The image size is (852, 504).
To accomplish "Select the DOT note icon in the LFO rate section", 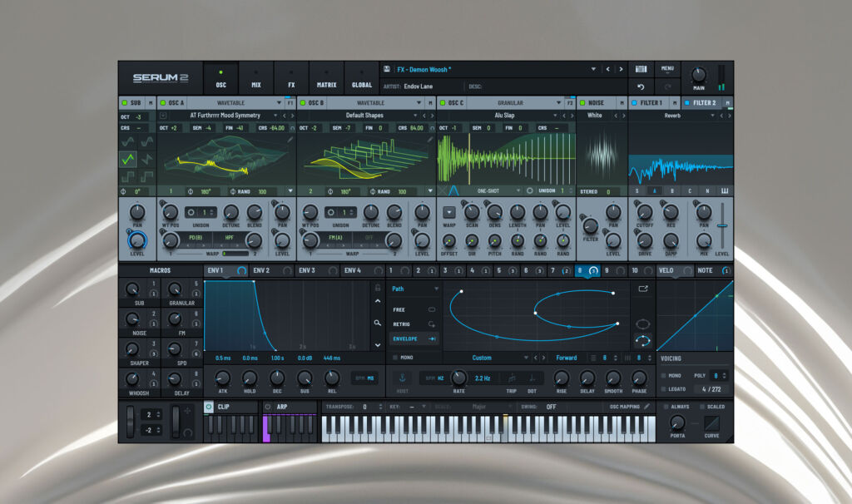I will pos(532,378).
